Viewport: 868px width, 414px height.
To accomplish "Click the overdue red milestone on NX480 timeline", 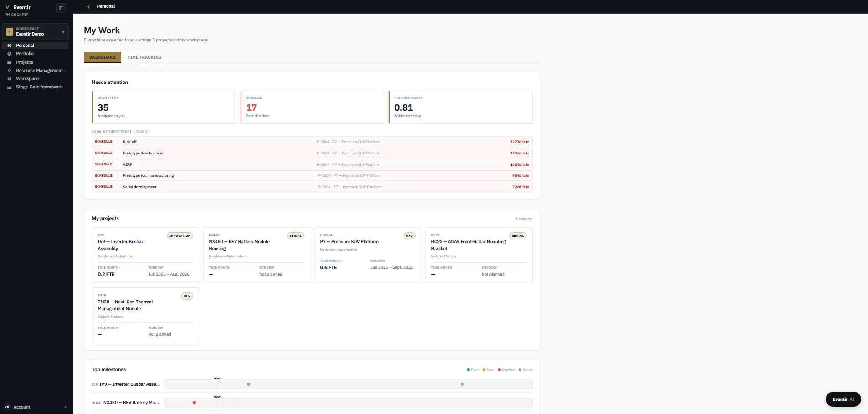I will click(194, 403).
